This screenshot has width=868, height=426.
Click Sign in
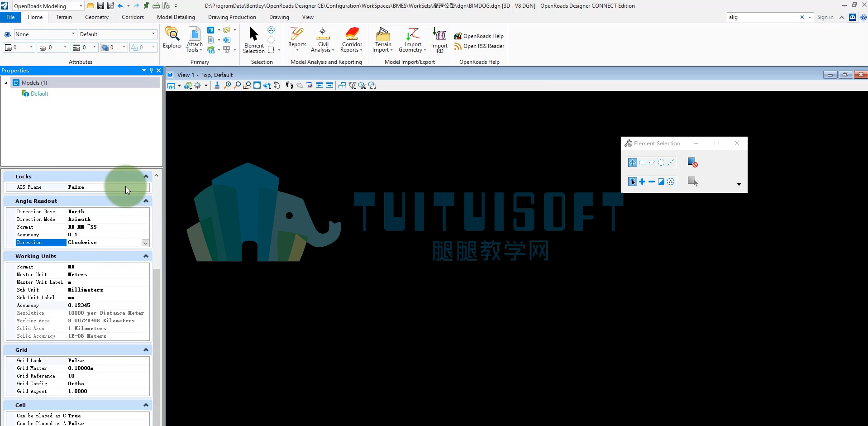[x=825, y=17]
